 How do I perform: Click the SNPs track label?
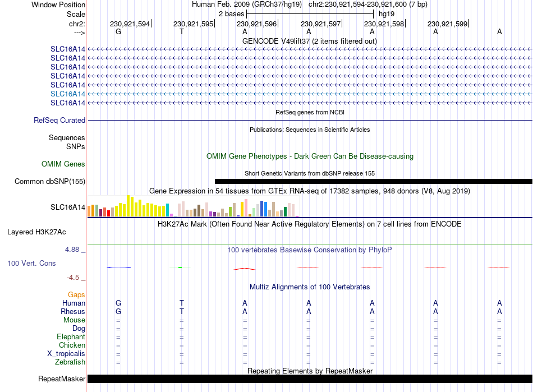pyautogui.click(x=76, y=146)
